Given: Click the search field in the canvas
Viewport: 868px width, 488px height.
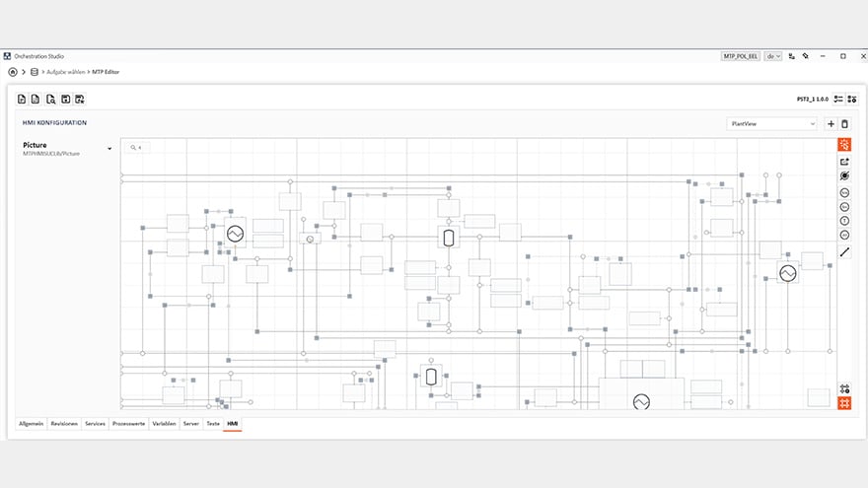Looking at the screenshot, I should coord(158,147).
